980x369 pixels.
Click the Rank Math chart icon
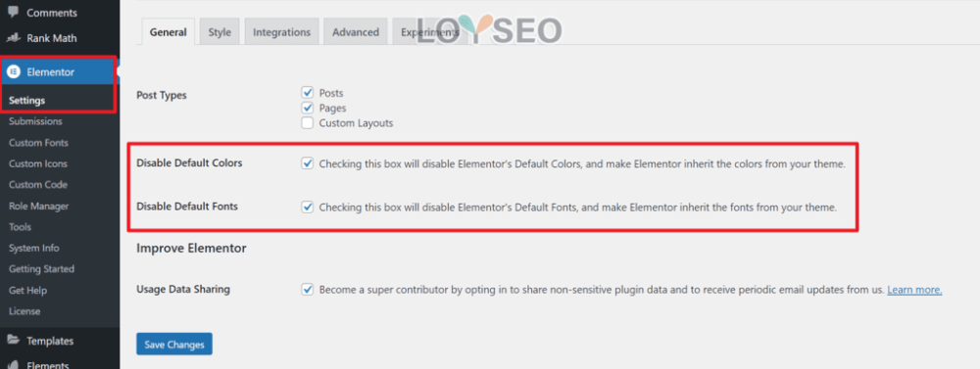13,38
